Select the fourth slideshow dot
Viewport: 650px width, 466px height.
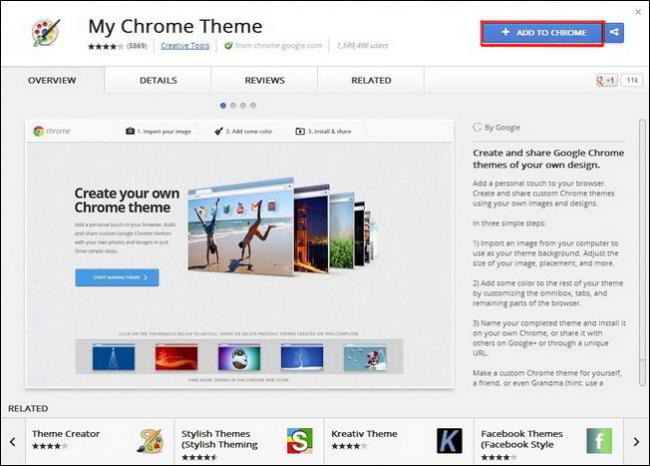pos(253,105)
